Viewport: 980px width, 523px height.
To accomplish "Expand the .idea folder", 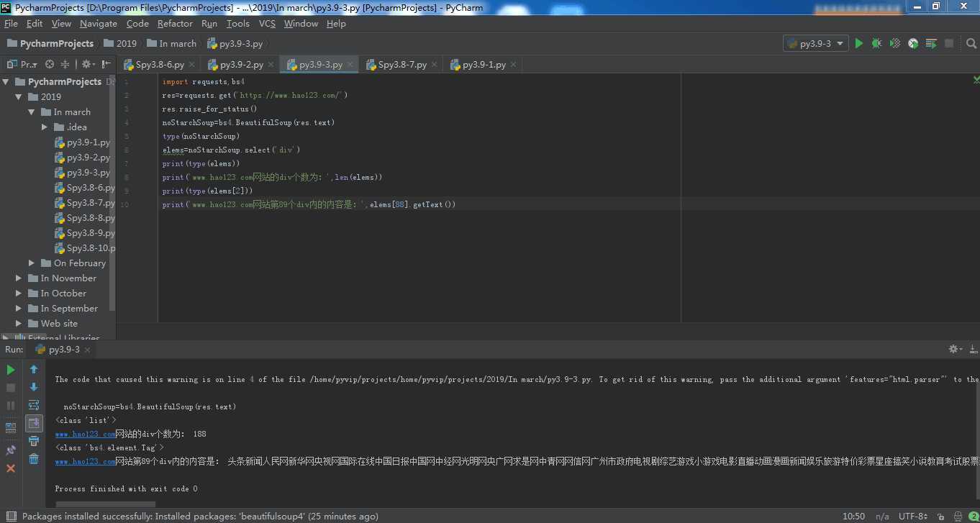I will (45, 127).
